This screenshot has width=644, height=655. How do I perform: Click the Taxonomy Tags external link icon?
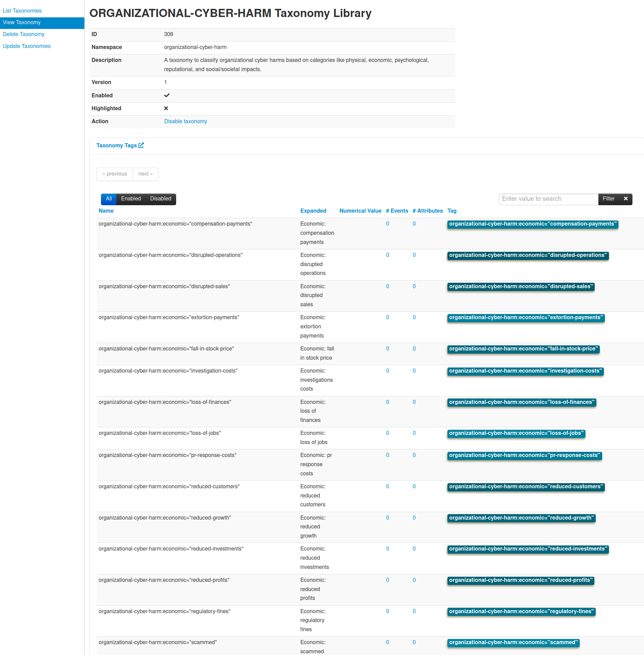141,145
